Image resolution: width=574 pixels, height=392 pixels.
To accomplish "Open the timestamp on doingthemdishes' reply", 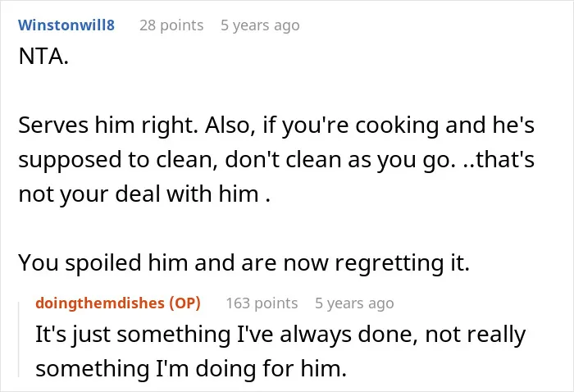I will (x=354, y=303).
